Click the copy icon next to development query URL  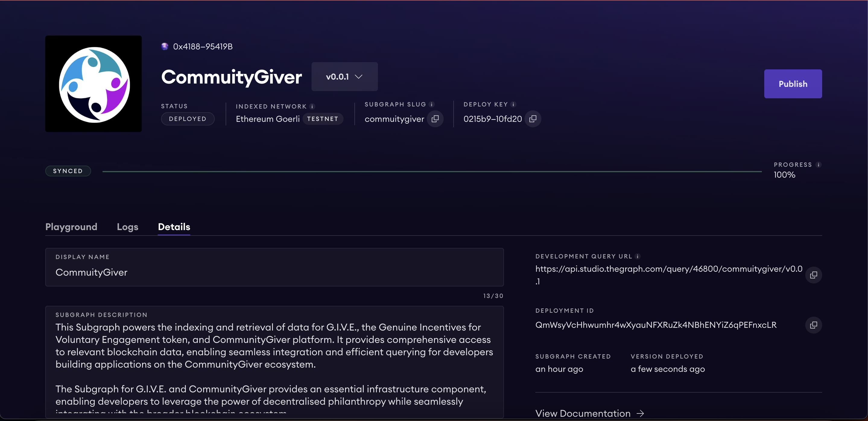coord(814,275)
